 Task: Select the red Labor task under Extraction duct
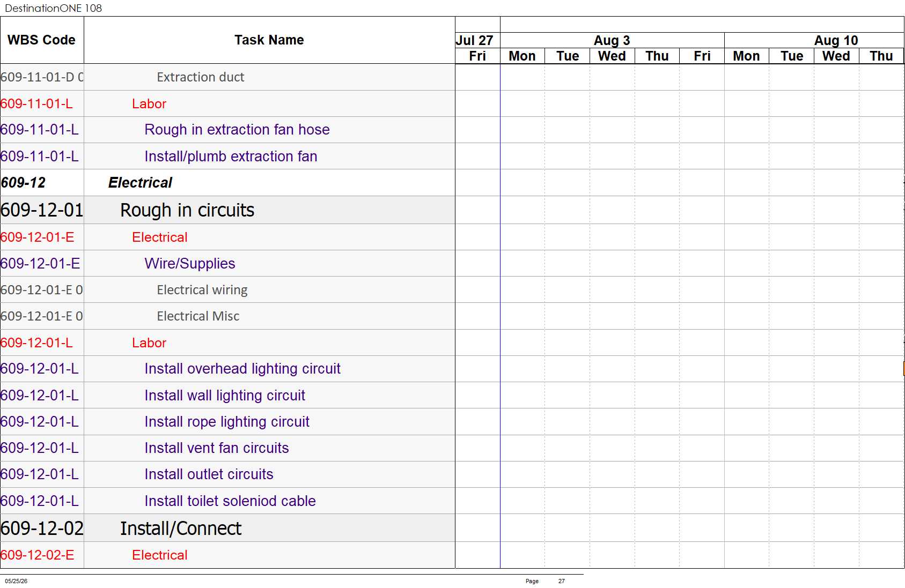click(x=149, y=104)
